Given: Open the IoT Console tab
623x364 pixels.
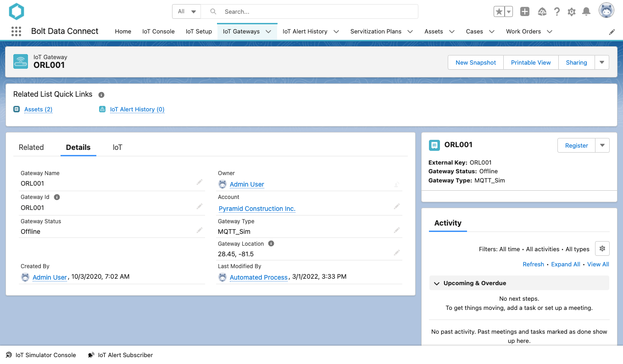Looking at the screenshot, I should pos(158,32).
